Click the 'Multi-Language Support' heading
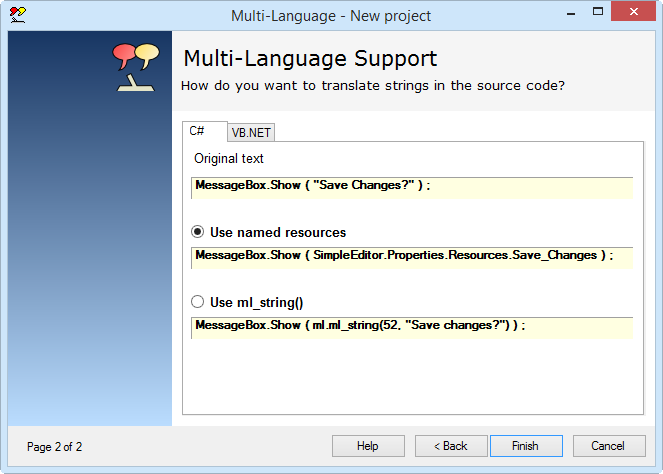The height and width of the screenshot is (474, 663). coord(311,59)
